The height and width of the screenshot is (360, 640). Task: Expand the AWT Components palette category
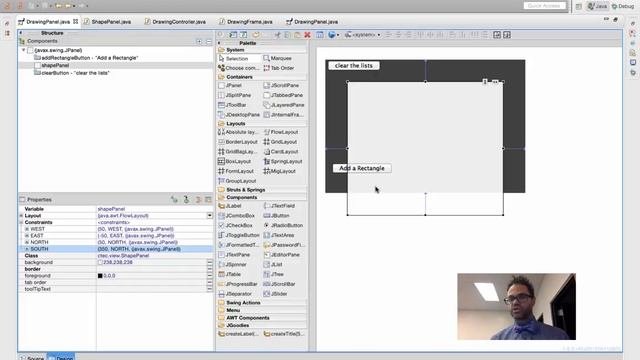click(247, 318)
